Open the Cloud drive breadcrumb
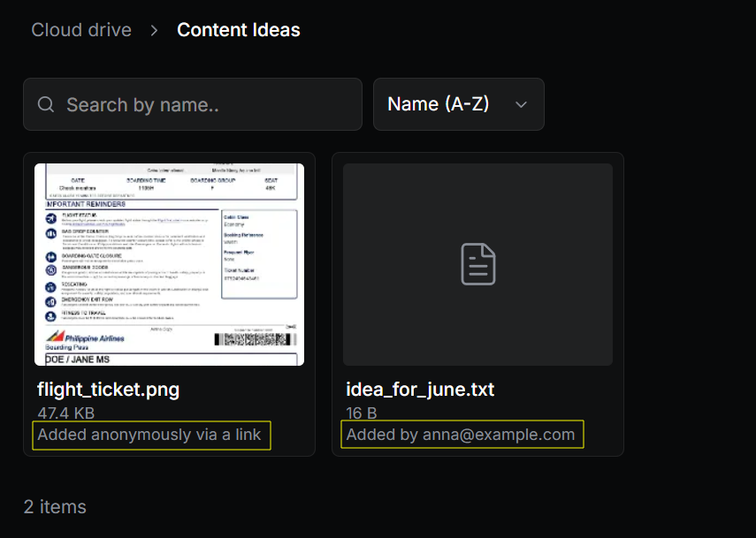This screenshot has width=756, height=538. tap(81, 30)
